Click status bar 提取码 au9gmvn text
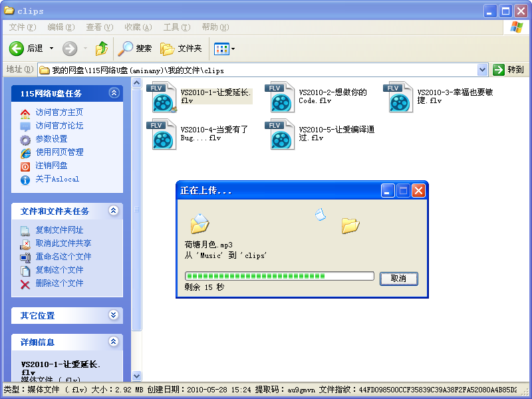Screen dimensions: 532x399 pos(285,390)
